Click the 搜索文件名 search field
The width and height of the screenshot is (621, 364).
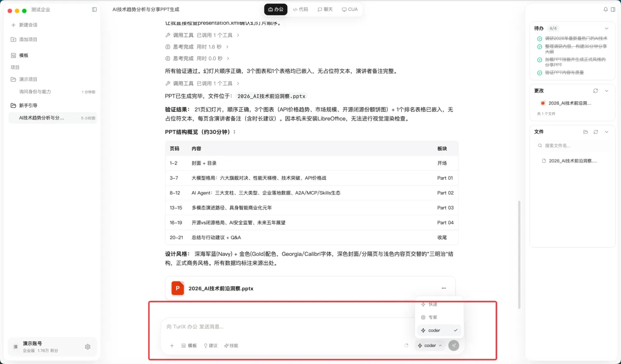pos(572,146)
